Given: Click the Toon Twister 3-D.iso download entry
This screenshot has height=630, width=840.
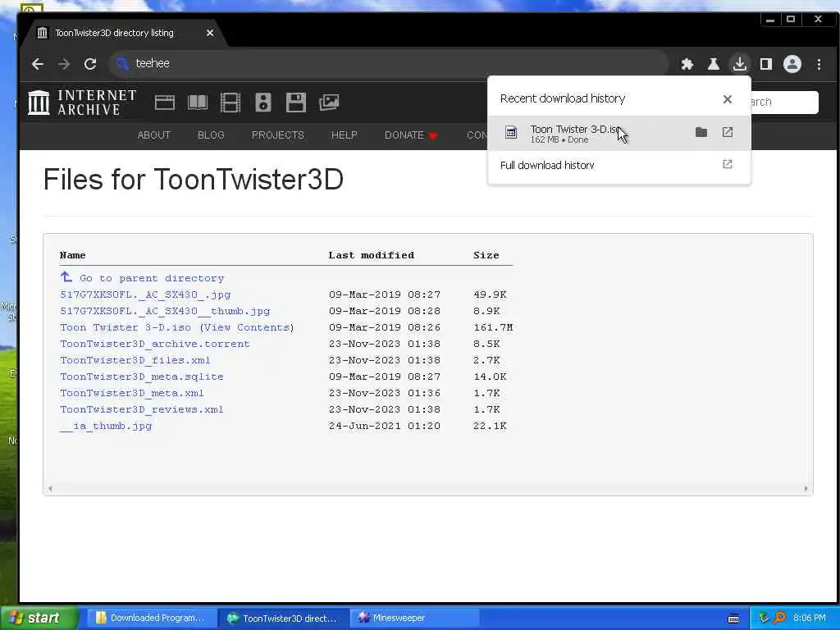Looking at the screenshot, I should tap(619, 134).
